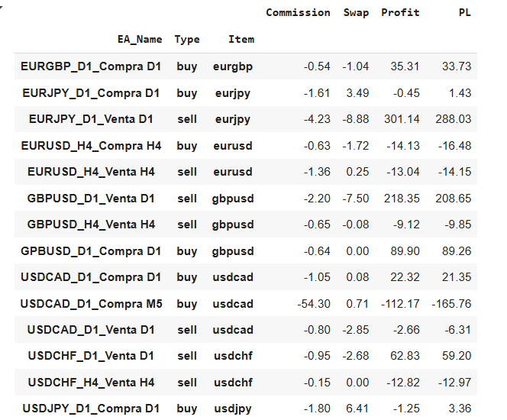507x420 pixels.
Task: Click the Commission column header
Action: click(298, 13)
